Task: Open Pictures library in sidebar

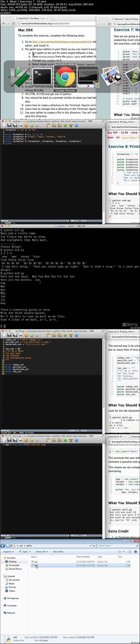Action: tap(13, 587)
